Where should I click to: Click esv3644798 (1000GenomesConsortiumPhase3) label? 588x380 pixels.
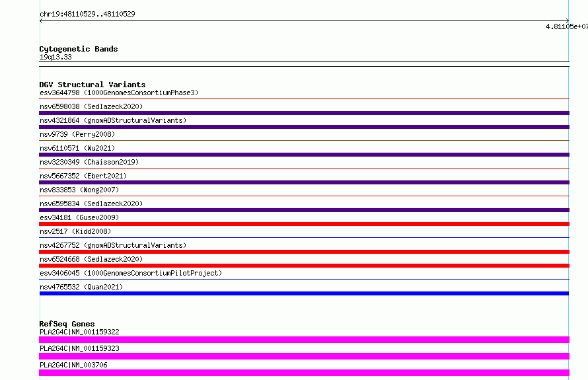tap(119, 93)
